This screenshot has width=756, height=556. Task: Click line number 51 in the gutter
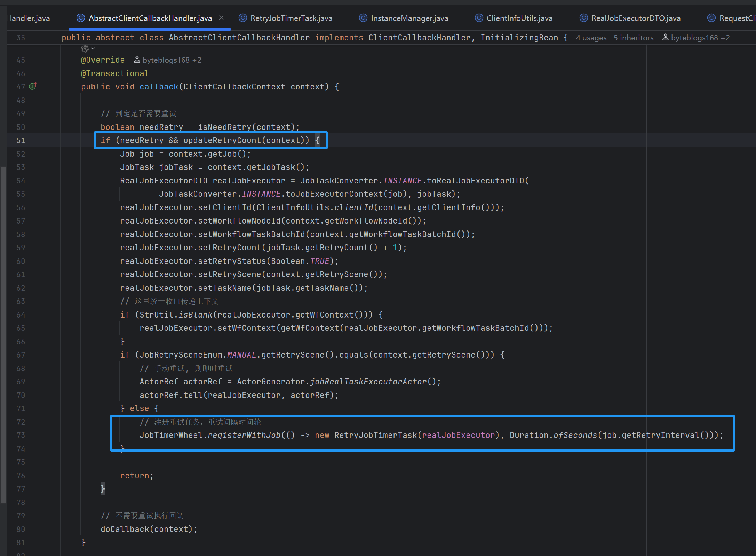coord(21,140)
